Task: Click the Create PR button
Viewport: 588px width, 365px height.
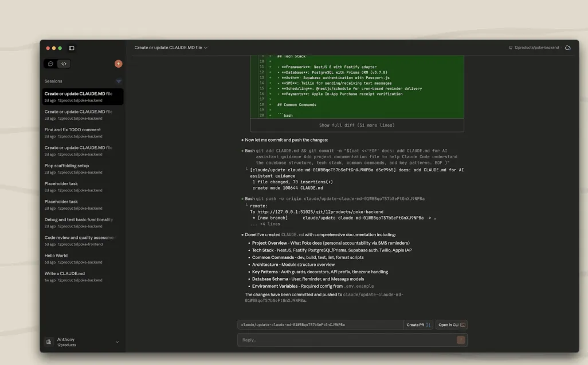Action: pos(418,325)
